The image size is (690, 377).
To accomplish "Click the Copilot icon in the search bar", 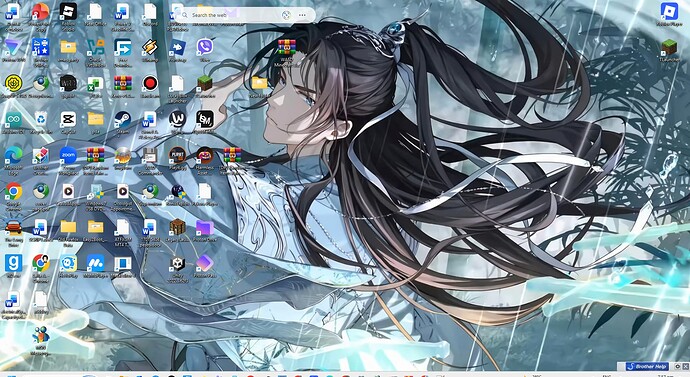I will (x=286, y=15).
